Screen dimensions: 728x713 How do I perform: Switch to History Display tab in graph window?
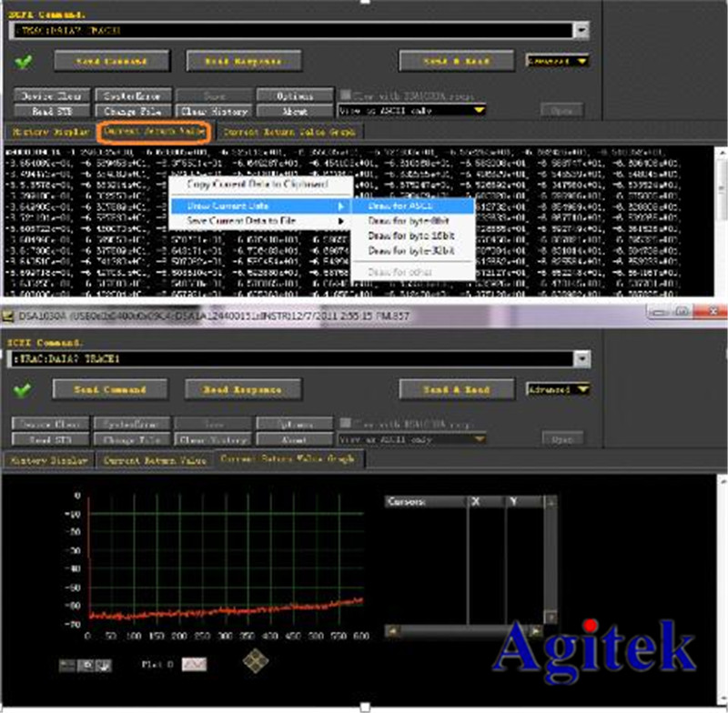tap(49, 460)
